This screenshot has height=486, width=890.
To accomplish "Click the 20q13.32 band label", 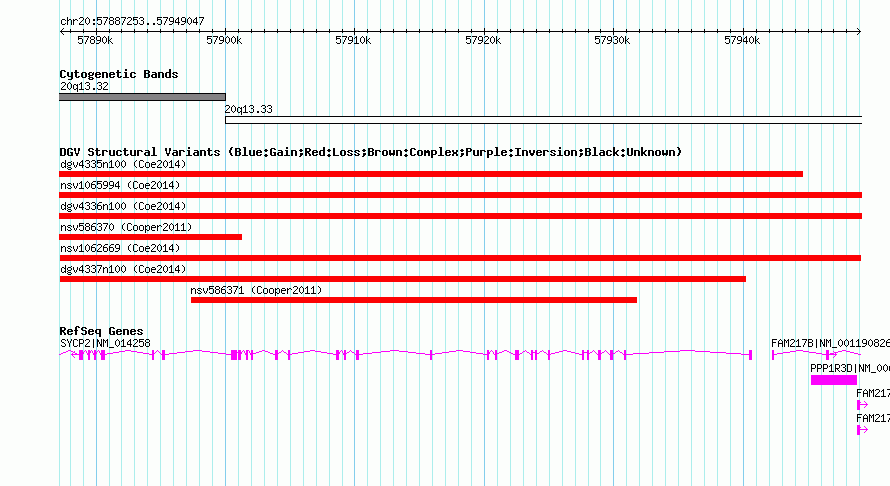I will pyautogui.click(x=84, y=86).
